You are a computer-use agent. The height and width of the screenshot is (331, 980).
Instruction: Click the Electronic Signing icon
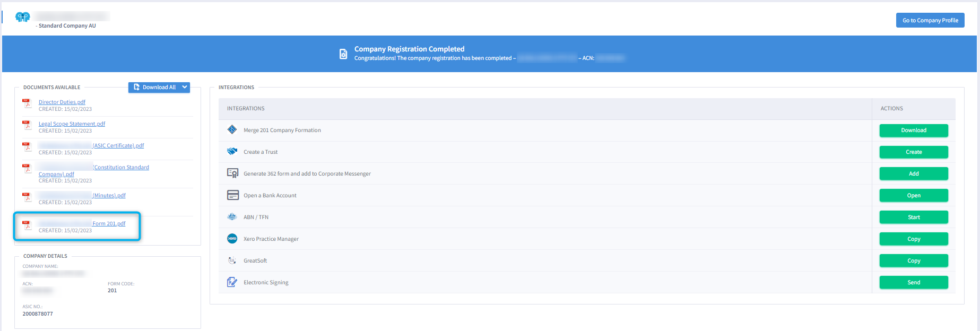point(232,282)
